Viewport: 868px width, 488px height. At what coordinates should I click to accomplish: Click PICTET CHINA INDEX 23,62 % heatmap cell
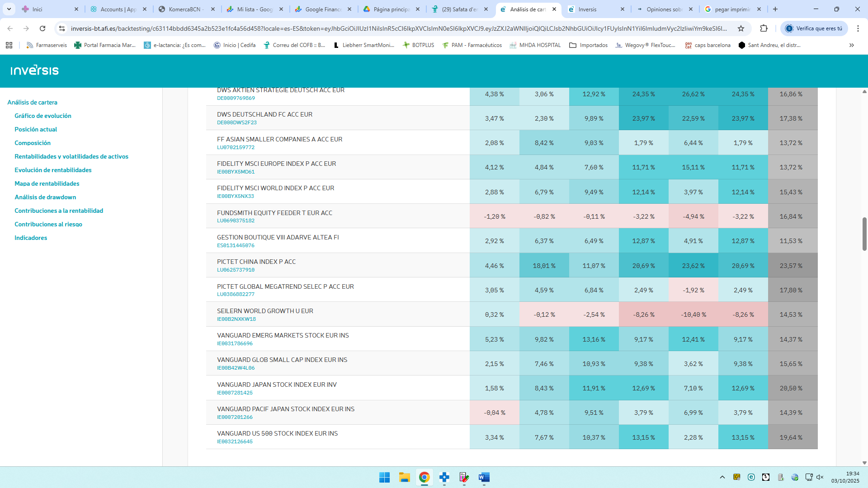[693, 266]
